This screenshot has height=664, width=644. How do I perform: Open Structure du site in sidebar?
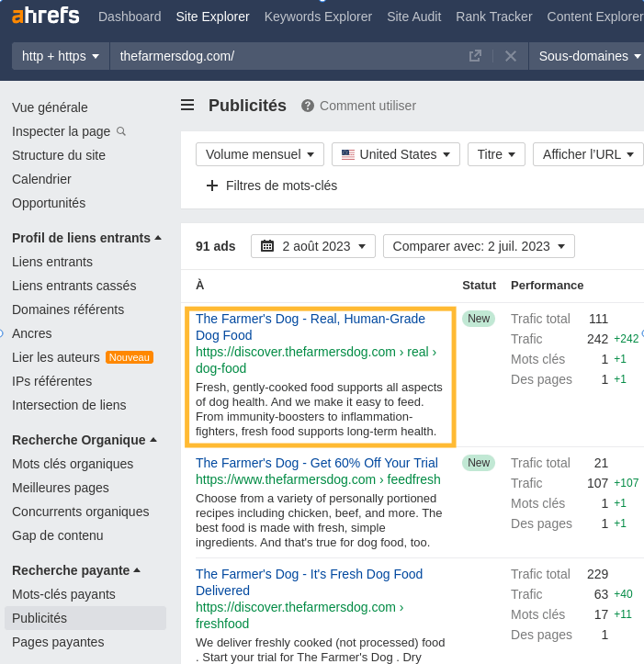click(59, 155)
